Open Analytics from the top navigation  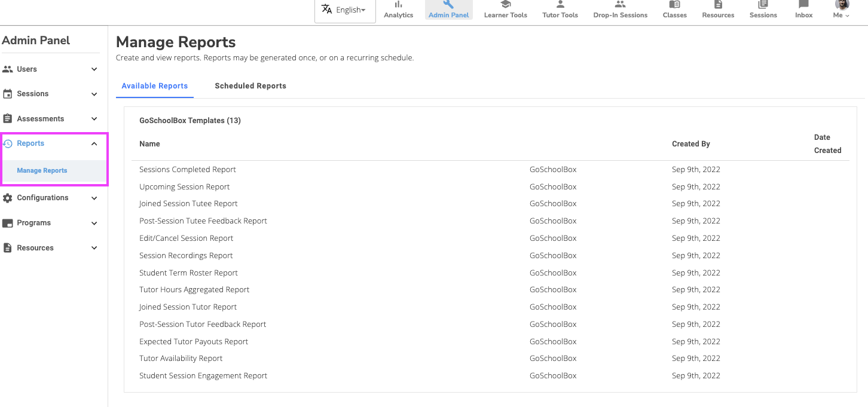pos(398,10)
